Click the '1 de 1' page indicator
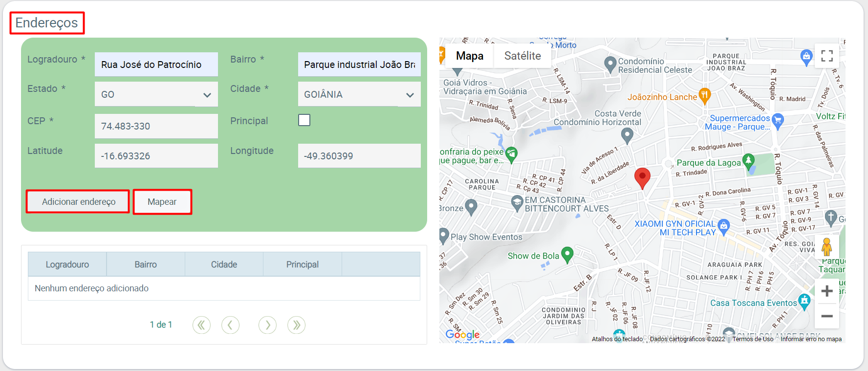 click(161, 325)
